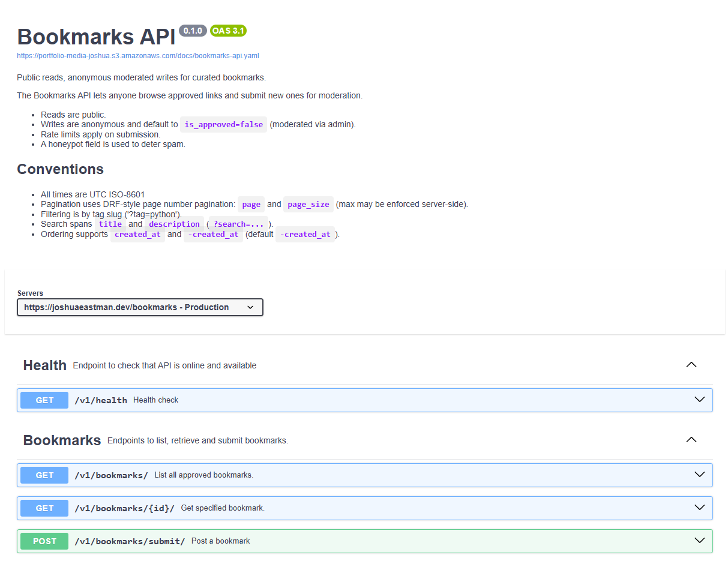Open the Servers dropdown
Screen dimensions: 728x567
[x=140, y=307]
